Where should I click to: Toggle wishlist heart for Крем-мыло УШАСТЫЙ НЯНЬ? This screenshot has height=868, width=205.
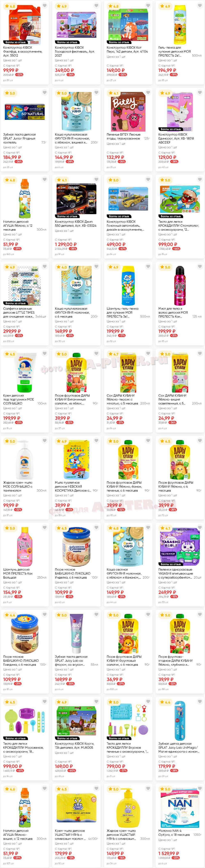tap(96, 789)
